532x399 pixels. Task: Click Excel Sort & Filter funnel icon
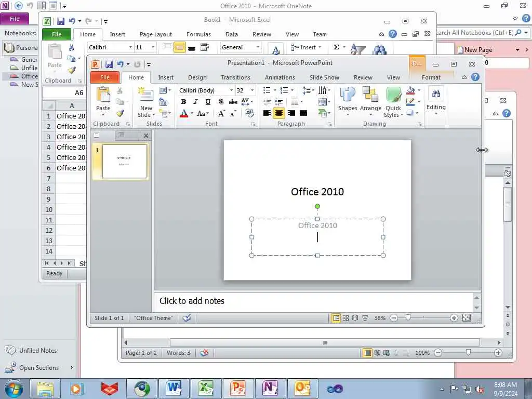coord(357,49)
